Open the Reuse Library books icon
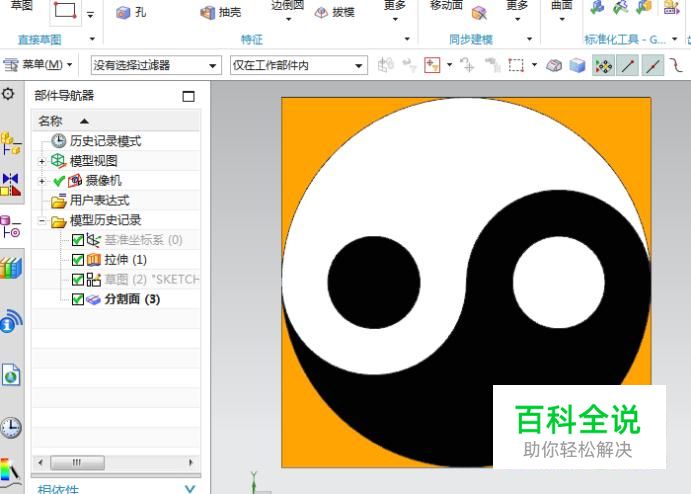691x494 pixels. [10, 268]
